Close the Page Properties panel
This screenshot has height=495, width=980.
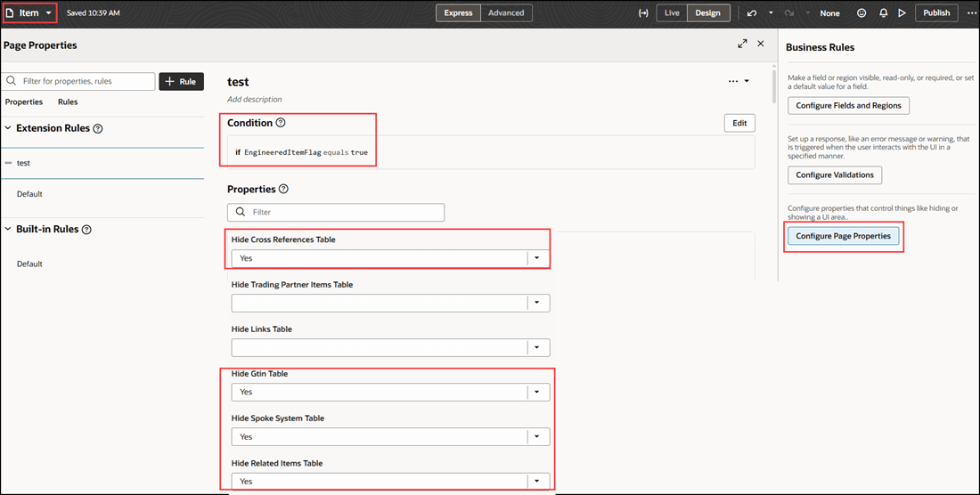761,44
